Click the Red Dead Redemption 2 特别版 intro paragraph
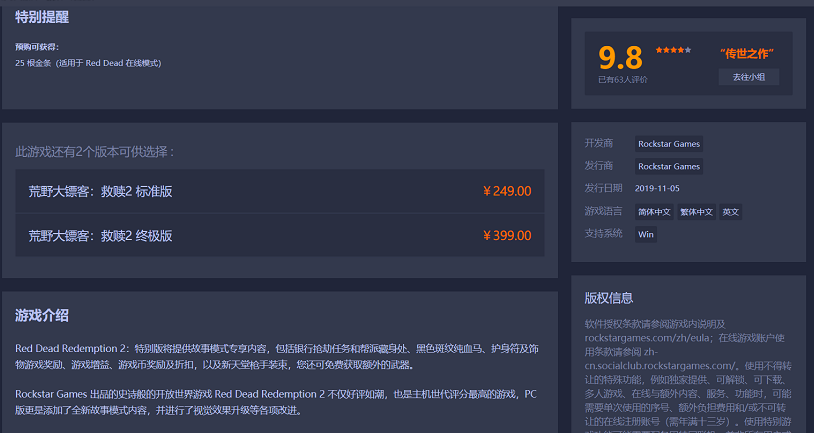Screen dimensions: 814x433 coord(277,356)
